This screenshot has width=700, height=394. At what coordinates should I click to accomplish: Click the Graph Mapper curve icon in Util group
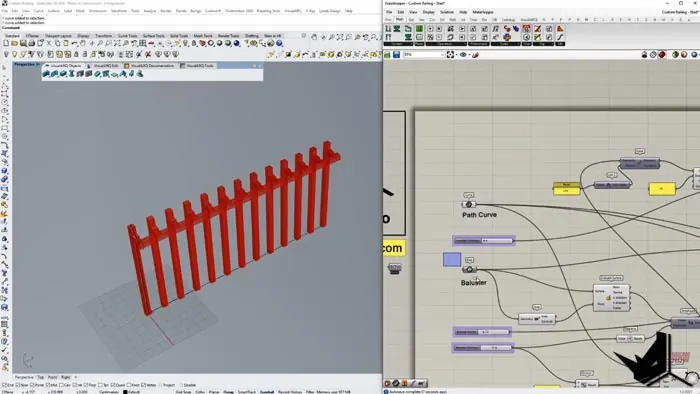click(x=560, y=37)
